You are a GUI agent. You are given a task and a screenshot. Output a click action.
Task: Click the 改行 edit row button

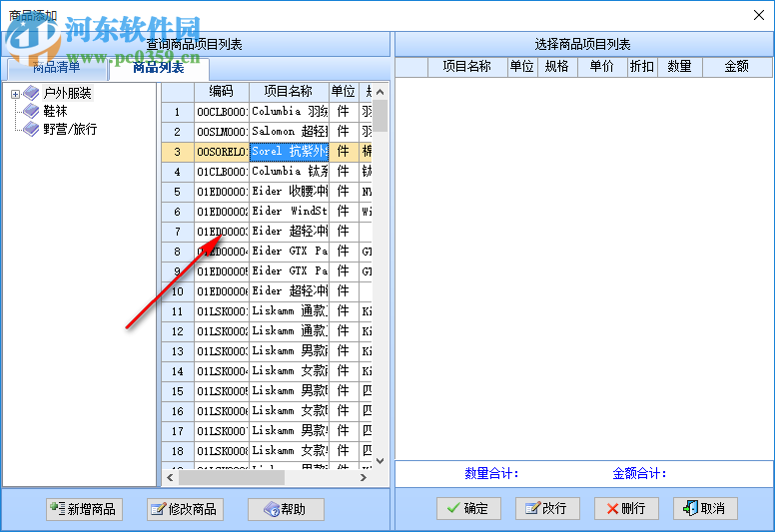click(547, 508)
